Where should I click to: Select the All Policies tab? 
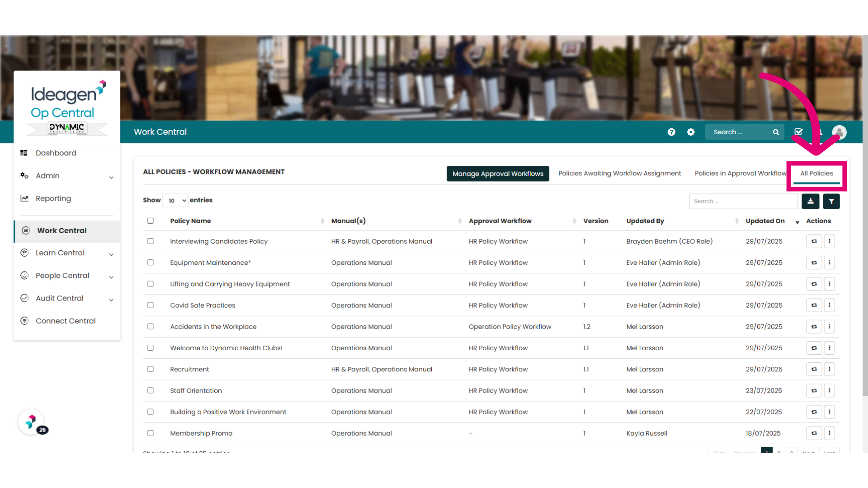(816, 174)
